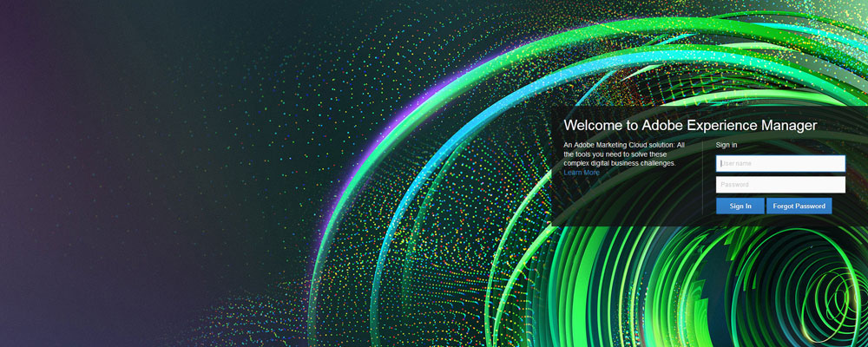This screenshot has width=868, height=347.
Task: Focus the Password input field
Action: [780, 184]
